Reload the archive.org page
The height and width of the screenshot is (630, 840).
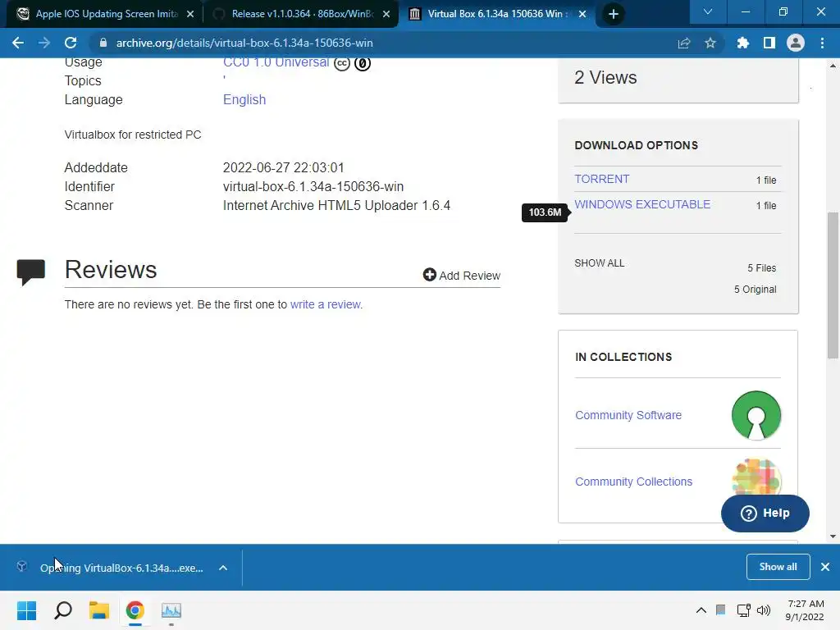tap(71, 43)
